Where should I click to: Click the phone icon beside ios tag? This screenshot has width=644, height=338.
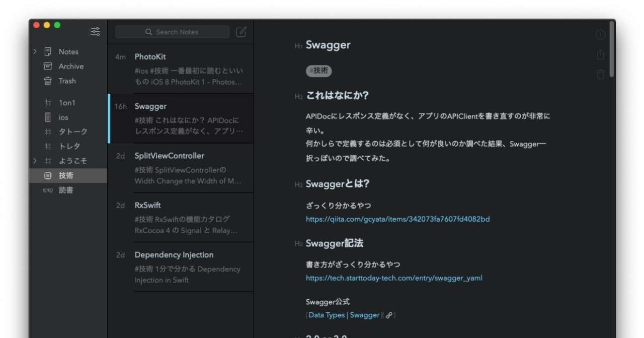[48, 117]
